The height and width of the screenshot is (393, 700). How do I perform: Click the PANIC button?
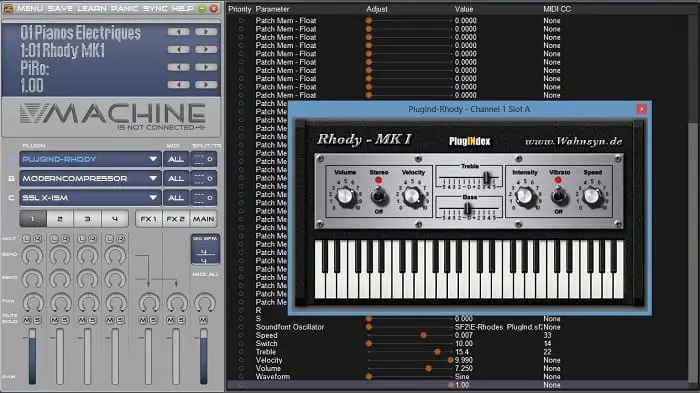pyautogui.click(x=125, y=8)
